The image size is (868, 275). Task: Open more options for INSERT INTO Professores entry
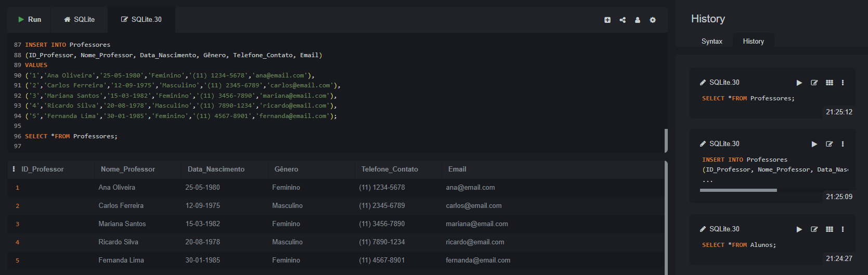click(843, 144)
